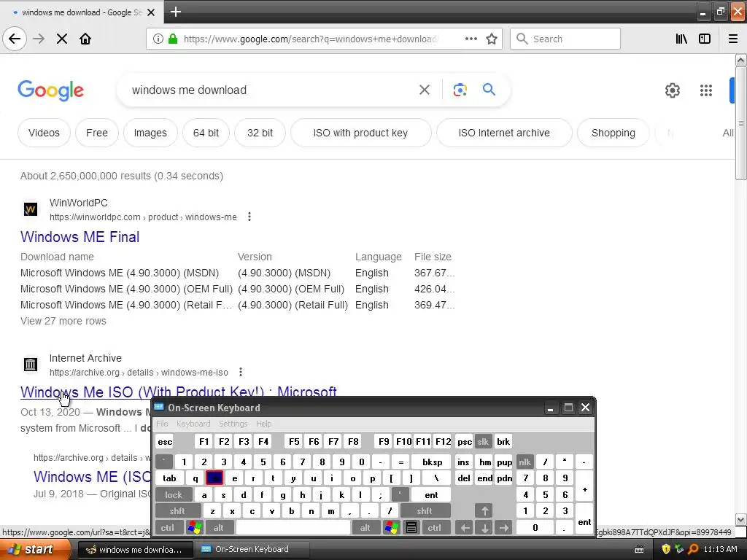Select the Shopping filter chip
This screenshot has width=747, height=560.
pos(613,133)
